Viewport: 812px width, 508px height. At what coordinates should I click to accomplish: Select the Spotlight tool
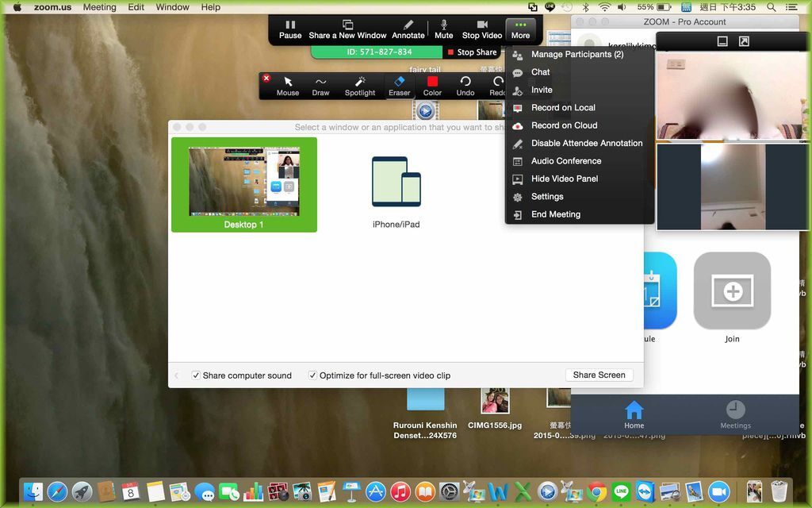click(x=360, y=86)
